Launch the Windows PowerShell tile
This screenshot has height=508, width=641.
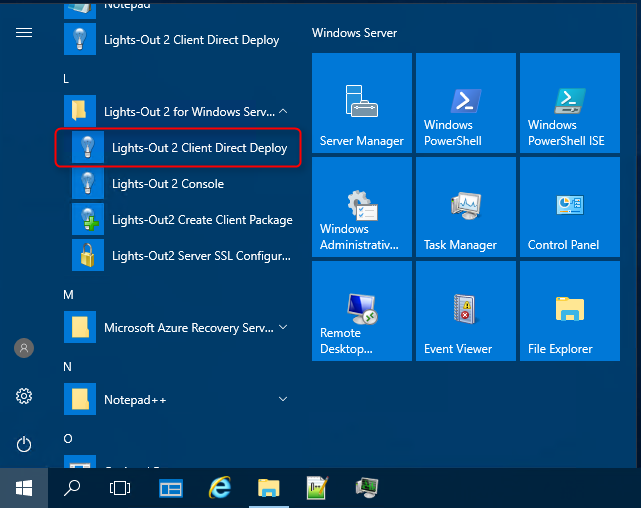click(466, 103)
